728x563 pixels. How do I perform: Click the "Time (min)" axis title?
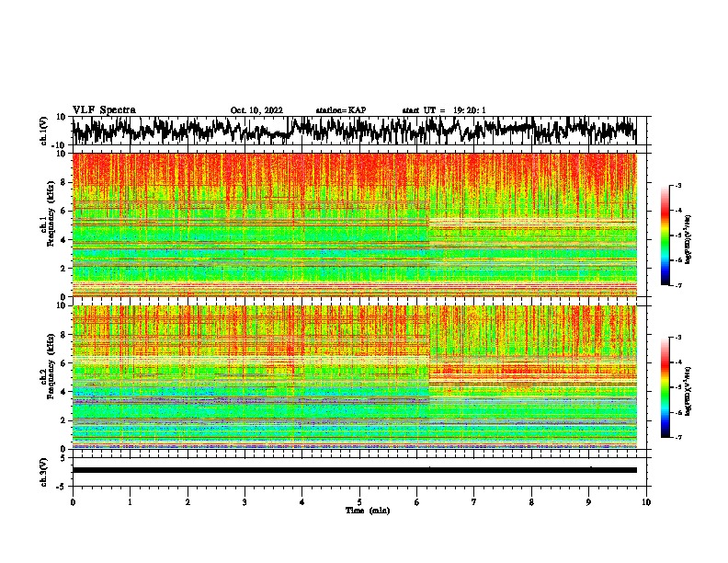(x=368, y=511)
